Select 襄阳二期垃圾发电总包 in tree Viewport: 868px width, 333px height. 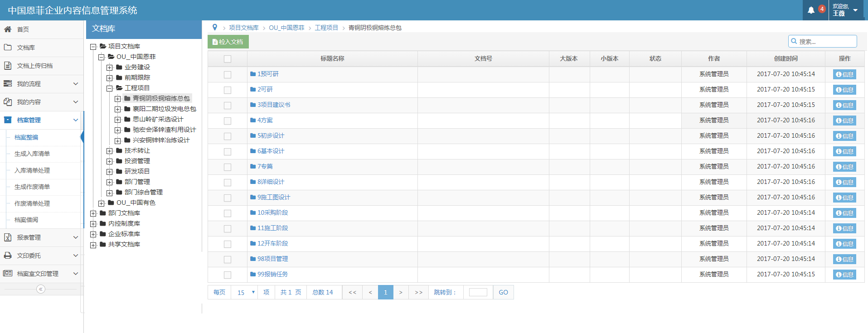click(164, 109)
